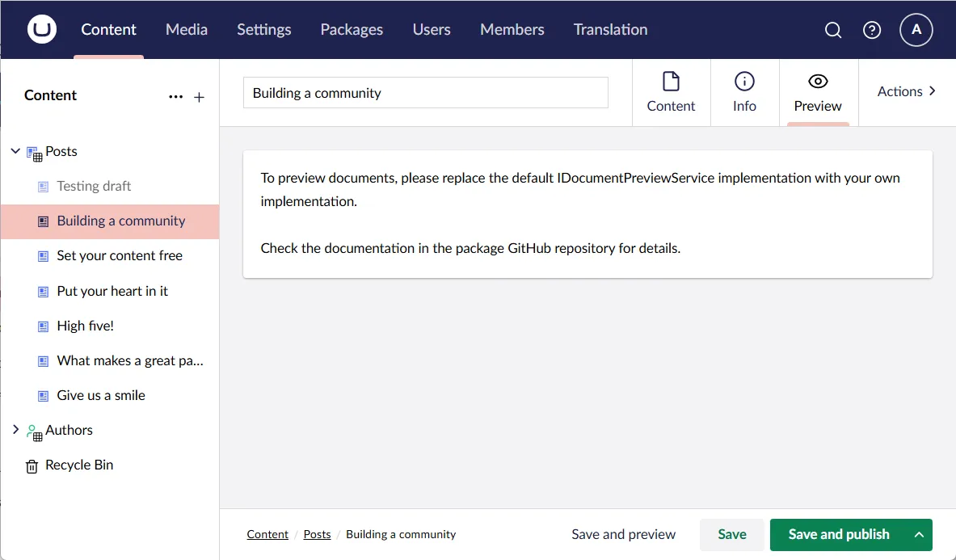Collapse the Posts tree node
This screenshot has width=956, height=560.
click(x=15, y=151)
